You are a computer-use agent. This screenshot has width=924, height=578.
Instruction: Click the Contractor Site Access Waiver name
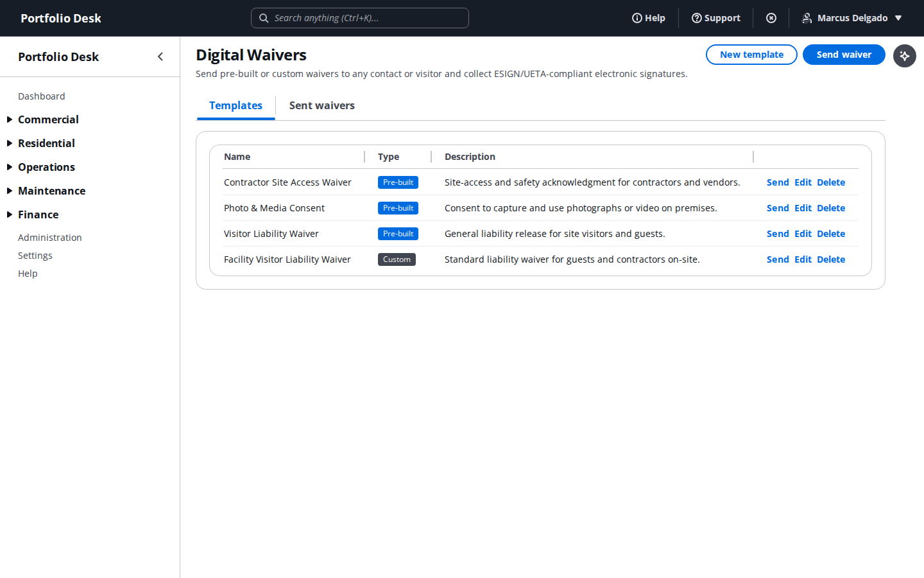coord(287,182)
